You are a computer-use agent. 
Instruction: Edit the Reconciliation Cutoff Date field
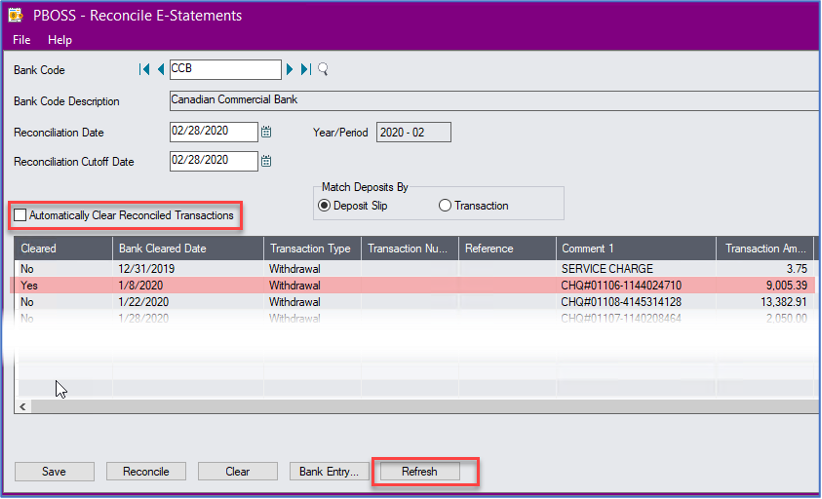[214, 161]
